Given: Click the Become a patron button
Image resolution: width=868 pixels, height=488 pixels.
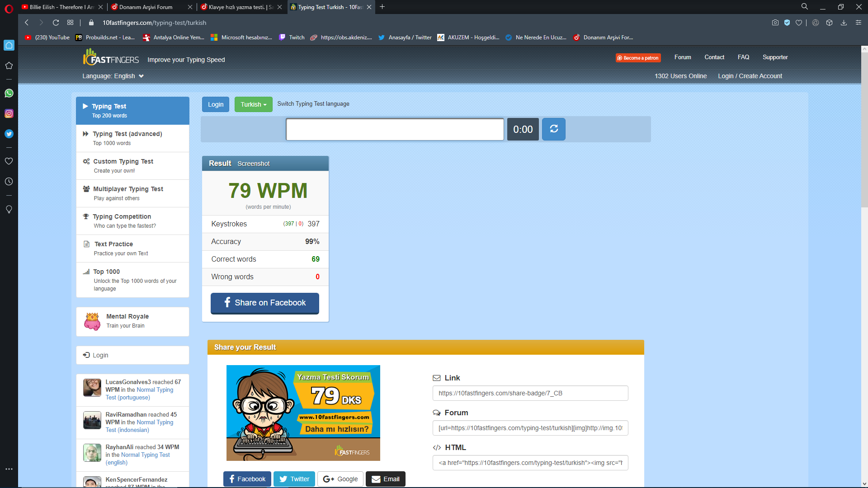Looking at the screenshot, I should tap(637, 58).
